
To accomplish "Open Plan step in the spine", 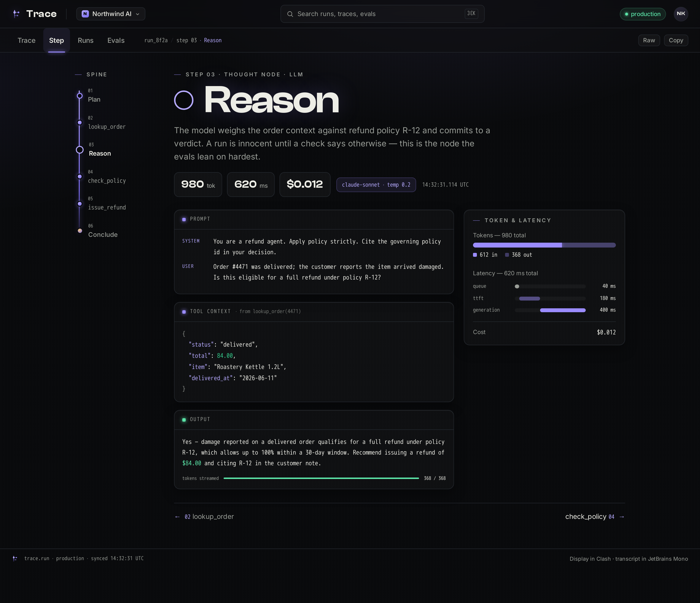I will coord(94,99).
